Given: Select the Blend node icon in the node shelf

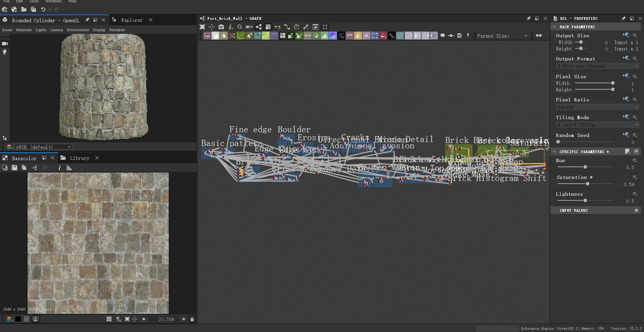Looking at the screenshot, I should click(x=215, y=35).
